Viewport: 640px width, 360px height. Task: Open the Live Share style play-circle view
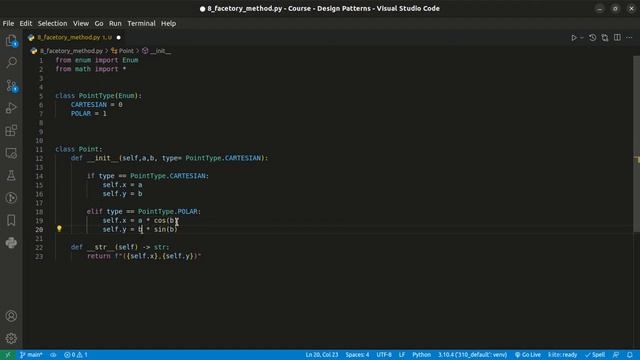tap(11, 198)
